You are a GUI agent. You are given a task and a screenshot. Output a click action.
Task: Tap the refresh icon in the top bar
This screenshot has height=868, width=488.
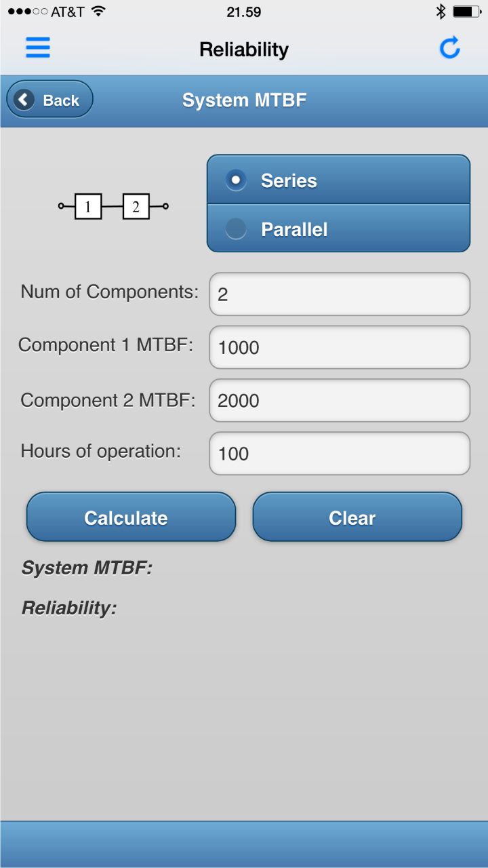pos(449,47)
